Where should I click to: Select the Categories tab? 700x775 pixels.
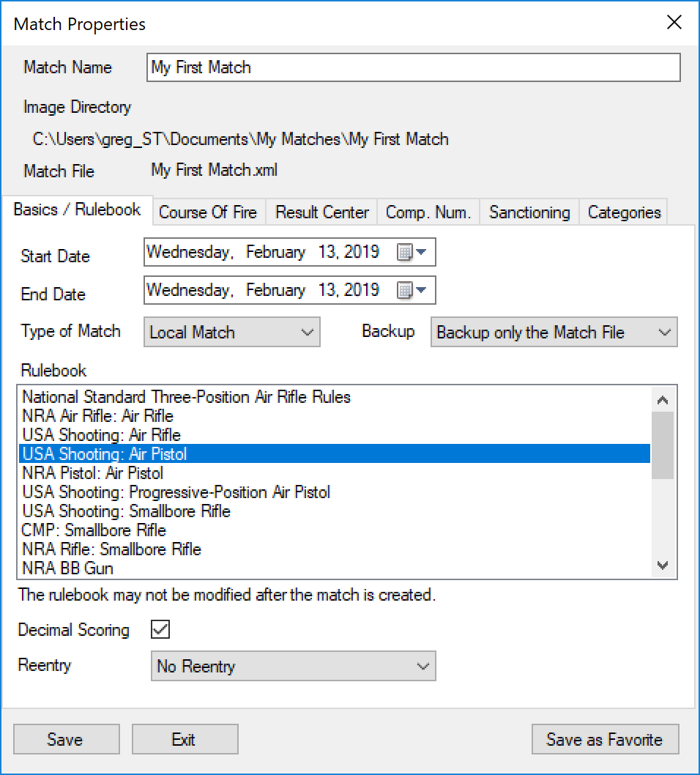click(624, 212)
